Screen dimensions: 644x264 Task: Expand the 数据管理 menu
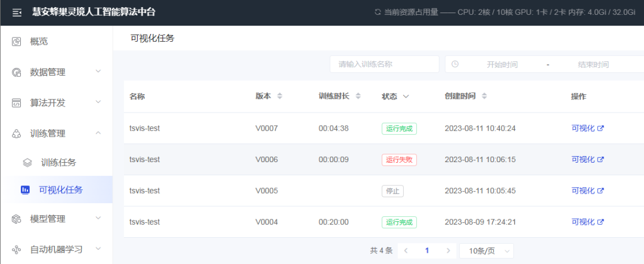(57, 72)
